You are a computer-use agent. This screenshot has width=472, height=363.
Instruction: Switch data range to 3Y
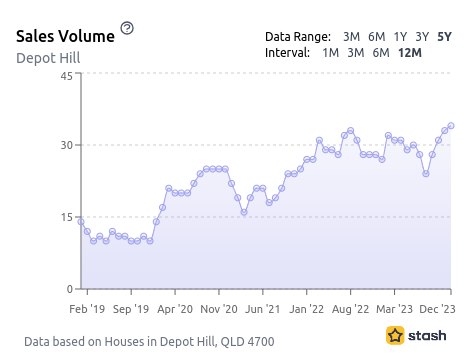click(422, 37)
